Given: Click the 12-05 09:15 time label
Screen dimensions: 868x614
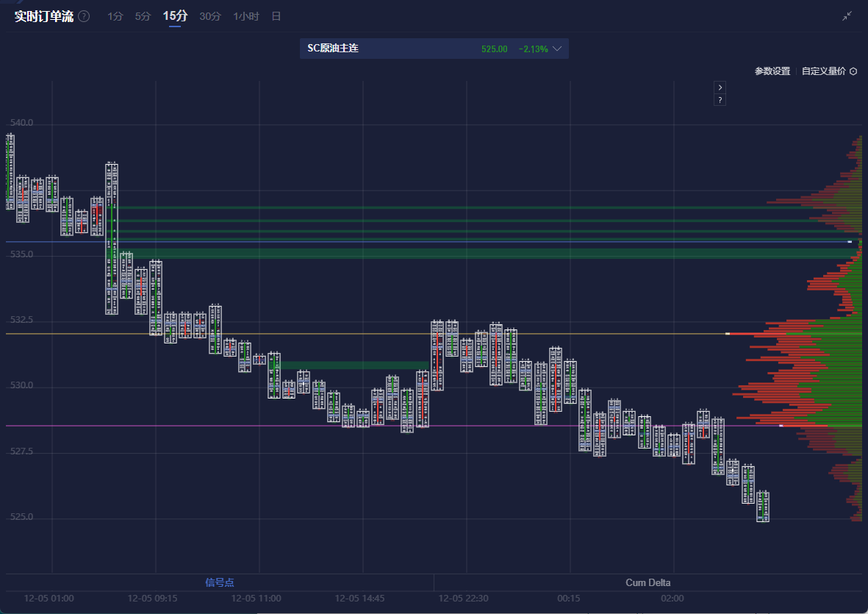Looking at the screenshot, I should [x=152, y=599].
